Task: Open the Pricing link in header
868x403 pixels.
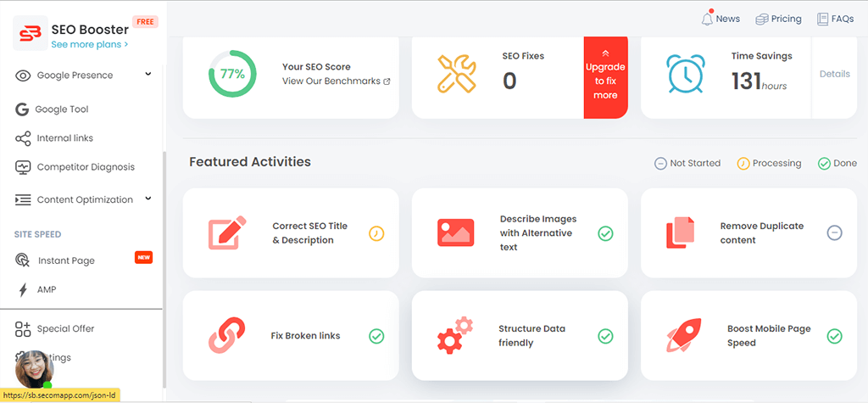Action: (778, 19)
